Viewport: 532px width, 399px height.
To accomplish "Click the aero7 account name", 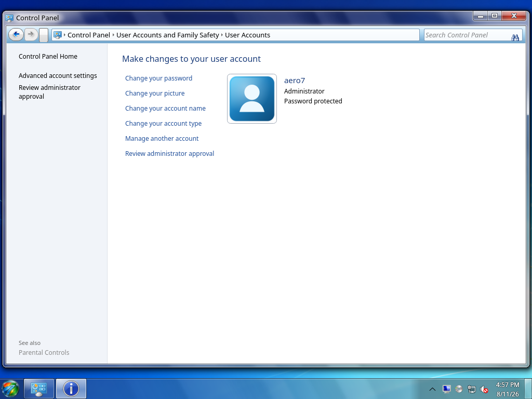I will [295, 81].
